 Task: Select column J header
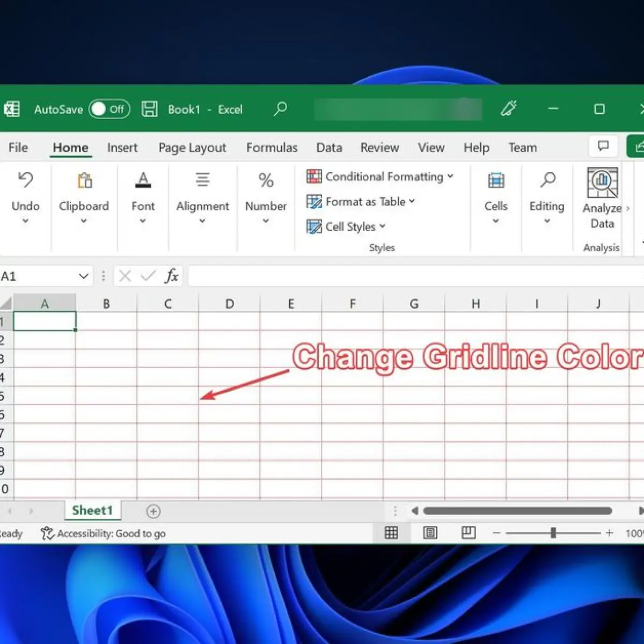598,304
